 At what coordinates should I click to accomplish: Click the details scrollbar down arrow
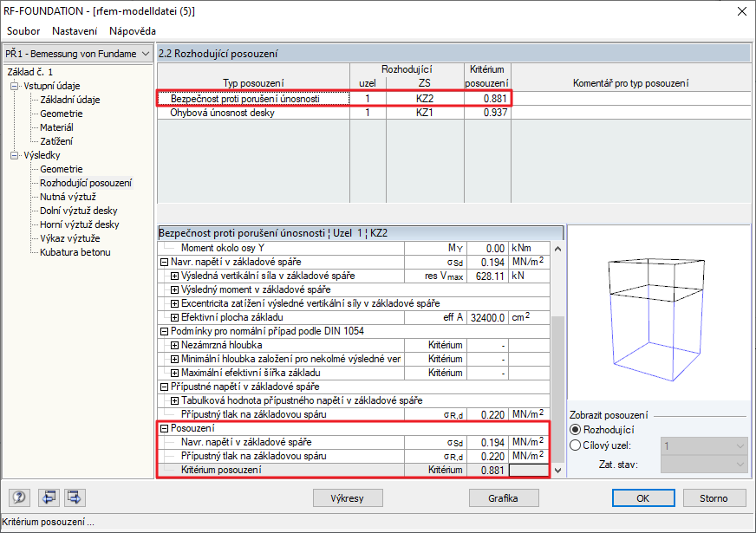point(557,471)
